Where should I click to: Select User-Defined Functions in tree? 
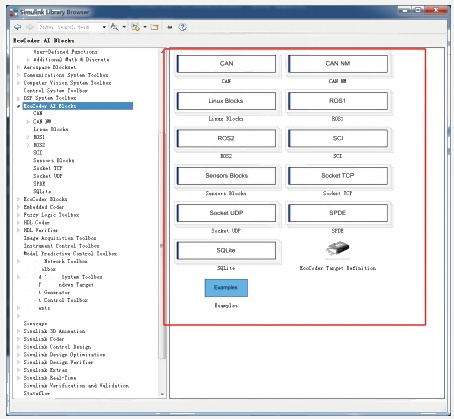pos(65,52)
